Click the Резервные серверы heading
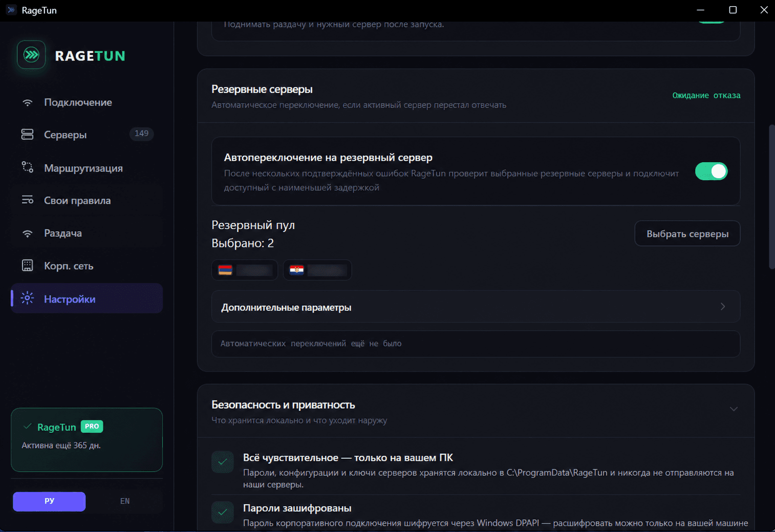Image resolution: width=775 pixels, height=532 pixels. 262,89
